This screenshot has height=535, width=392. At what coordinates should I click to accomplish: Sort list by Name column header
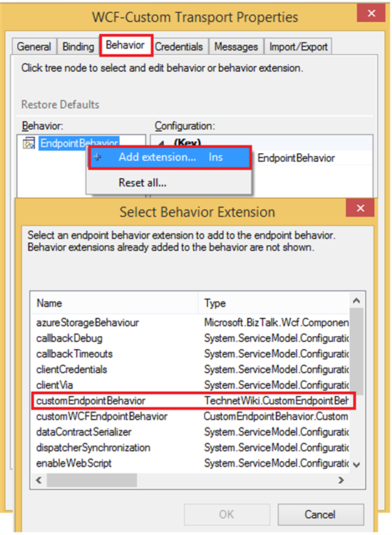point(114,303)
